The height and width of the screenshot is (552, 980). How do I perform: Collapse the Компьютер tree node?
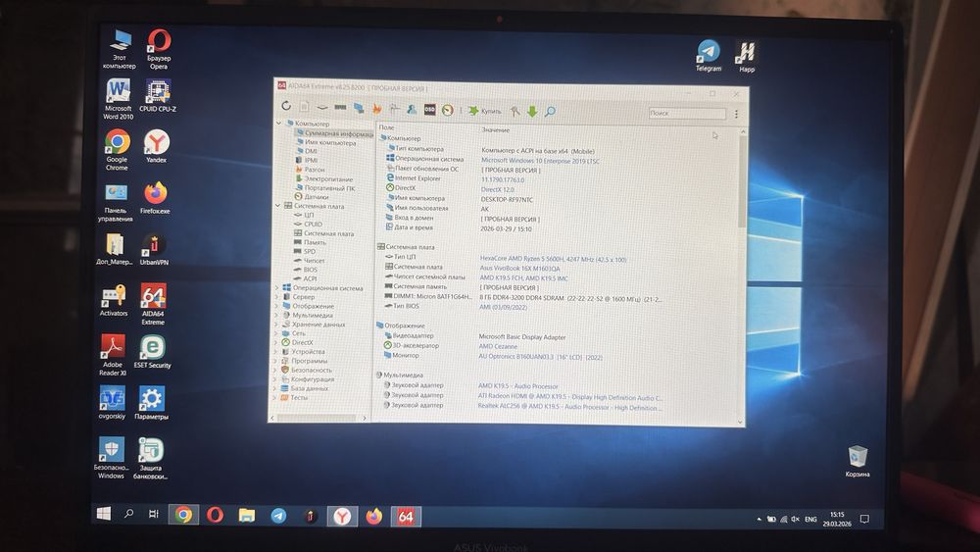(278, 124)
